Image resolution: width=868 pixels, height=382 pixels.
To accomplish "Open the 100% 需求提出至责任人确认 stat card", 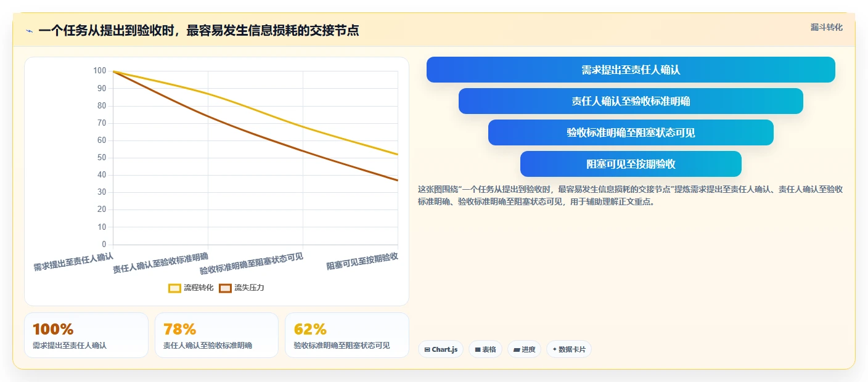I will point(86,335).
